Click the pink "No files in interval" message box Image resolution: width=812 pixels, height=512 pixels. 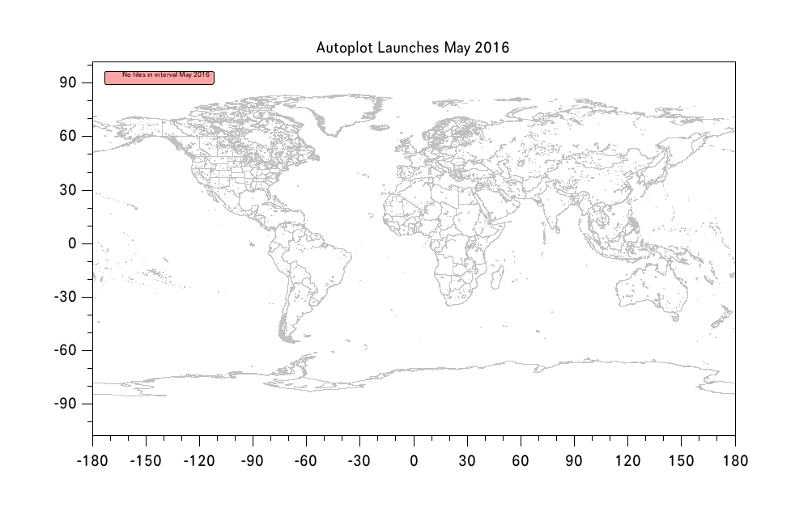[159, 77]
